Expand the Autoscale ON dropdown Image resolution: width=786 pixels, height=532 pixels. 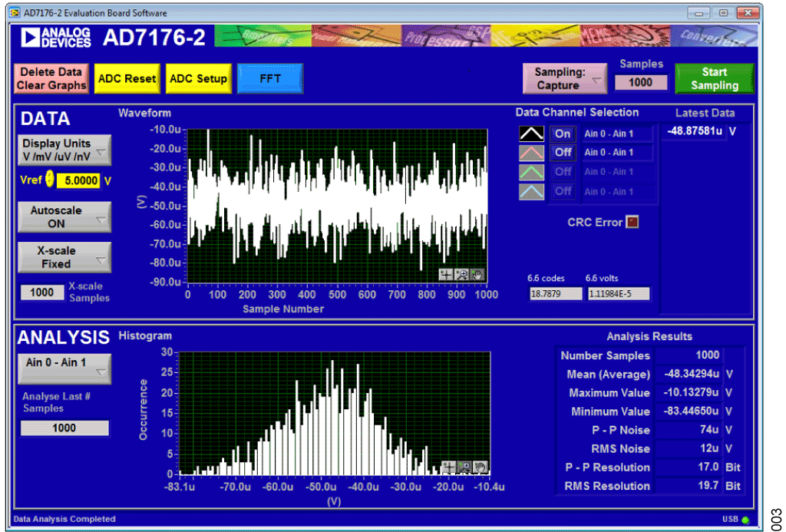click(64, 217)
